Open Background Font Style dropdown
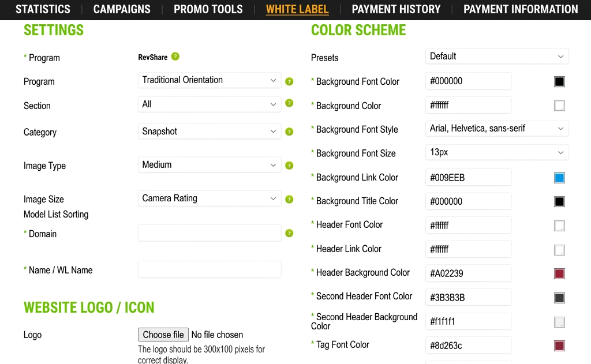 (x=497, y=129)
